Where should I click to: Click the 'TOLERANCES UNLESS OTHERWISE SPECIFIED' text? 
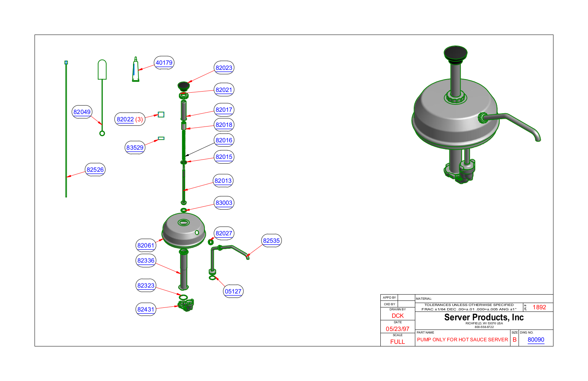pos(469,305)
